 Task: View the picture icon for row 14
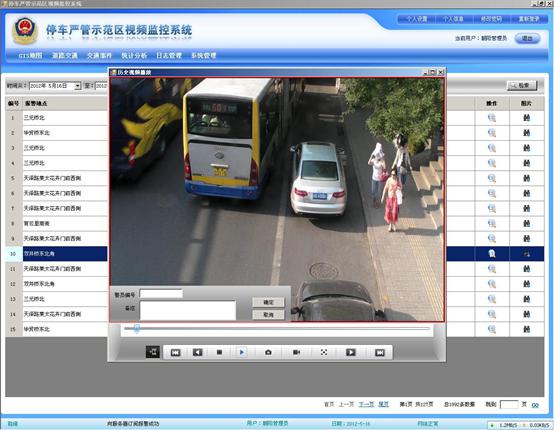(527, 314)
